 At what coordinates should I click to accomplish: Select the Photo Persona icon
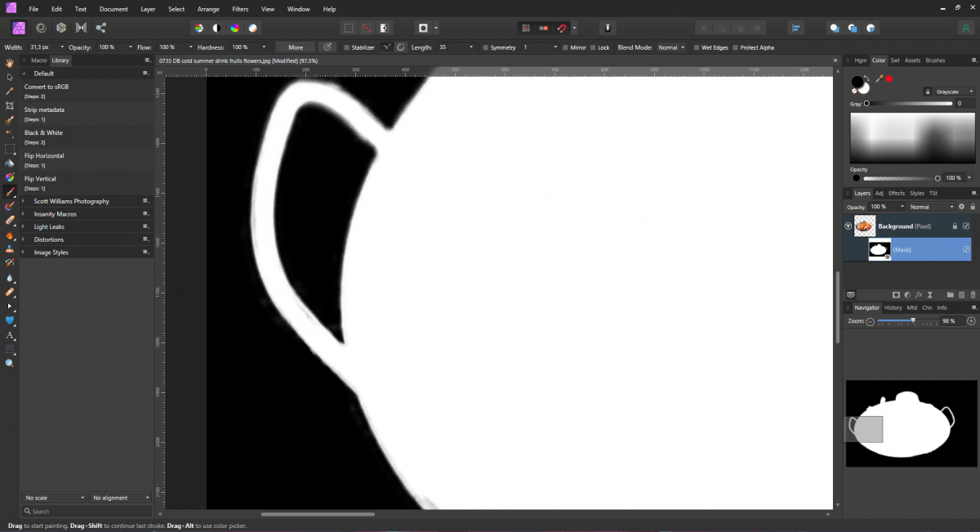pos(18,27)
